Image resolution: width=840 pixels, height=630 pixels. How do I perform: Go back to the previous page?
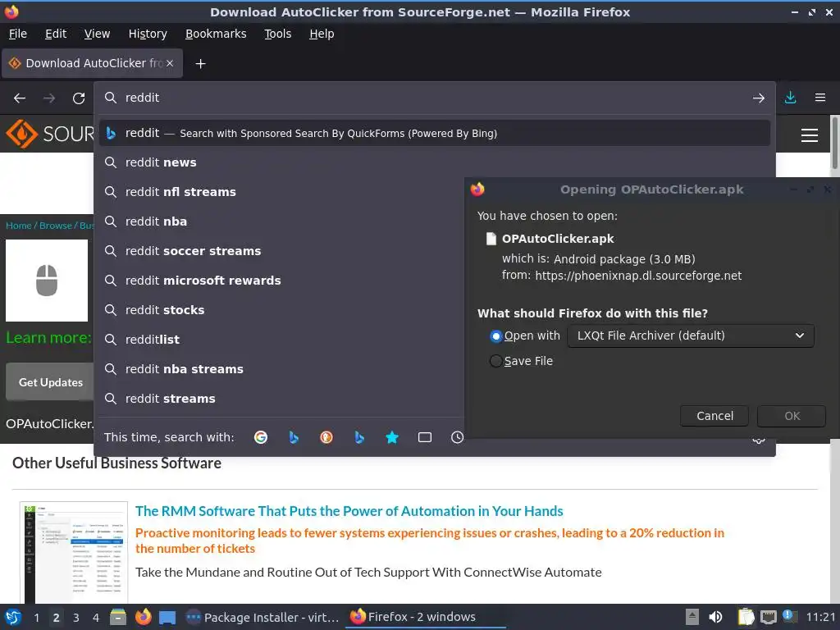tap(20, 98)
